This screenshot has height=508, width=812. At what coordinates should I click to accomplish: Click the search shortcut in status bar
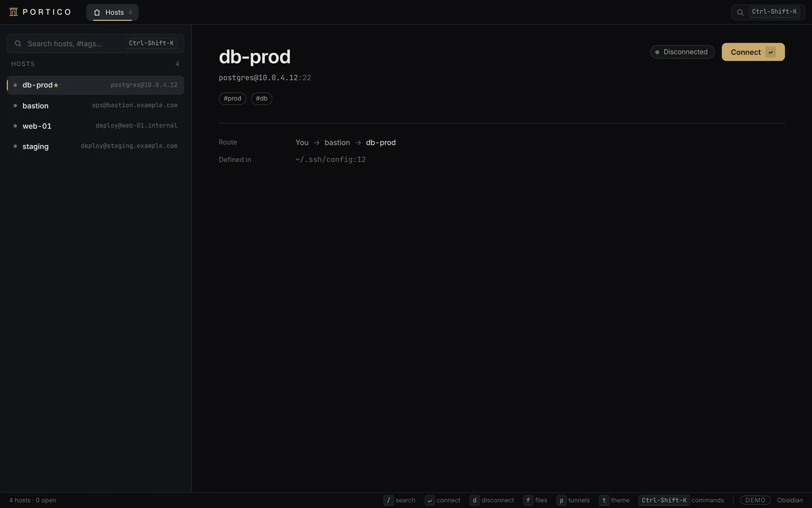(x=399, y=500)
